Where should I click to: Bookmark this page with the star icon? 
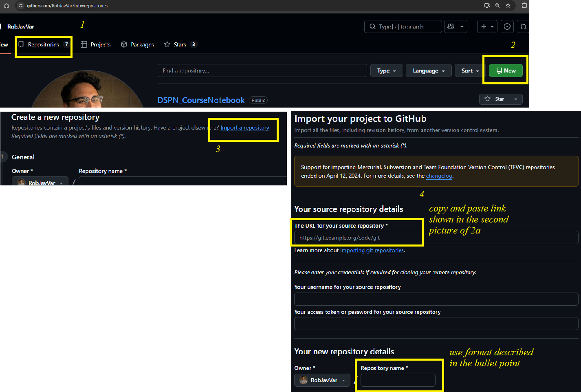pos(508,6)
